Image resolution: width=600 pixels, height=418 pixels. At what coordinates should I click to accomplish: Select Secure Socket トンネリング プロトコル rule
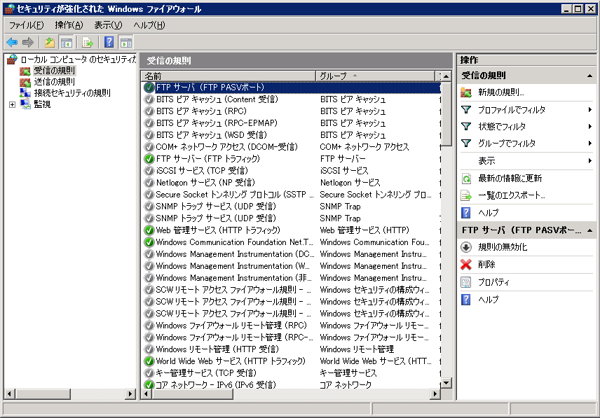(x=292, y=194)
